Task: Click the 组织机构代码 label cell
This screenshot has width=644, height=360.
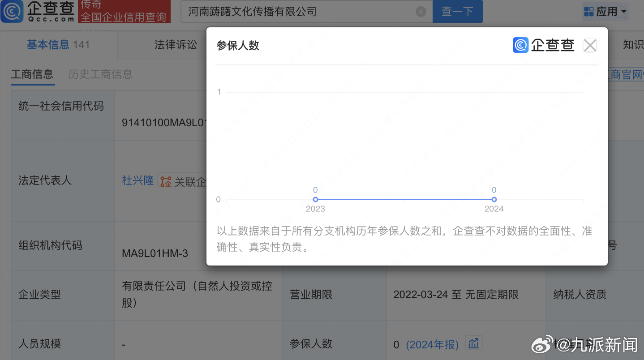Action: coord(63,246)
